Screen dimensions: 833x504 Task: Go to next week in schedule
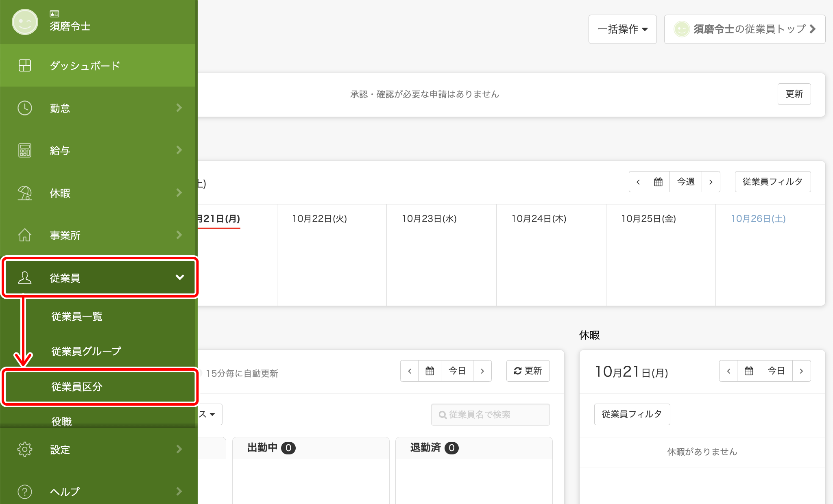click(711, 182)
